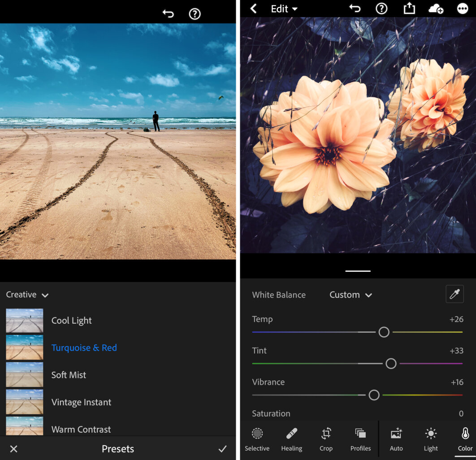This screenshot has height=460, width=476.
Task: Adjust the Temp slider handle
Action: [384, 332]
